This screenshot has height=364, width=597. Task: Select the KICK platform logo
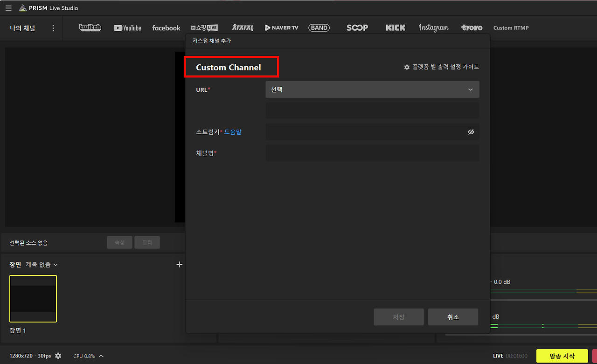(x=396, y=28)
